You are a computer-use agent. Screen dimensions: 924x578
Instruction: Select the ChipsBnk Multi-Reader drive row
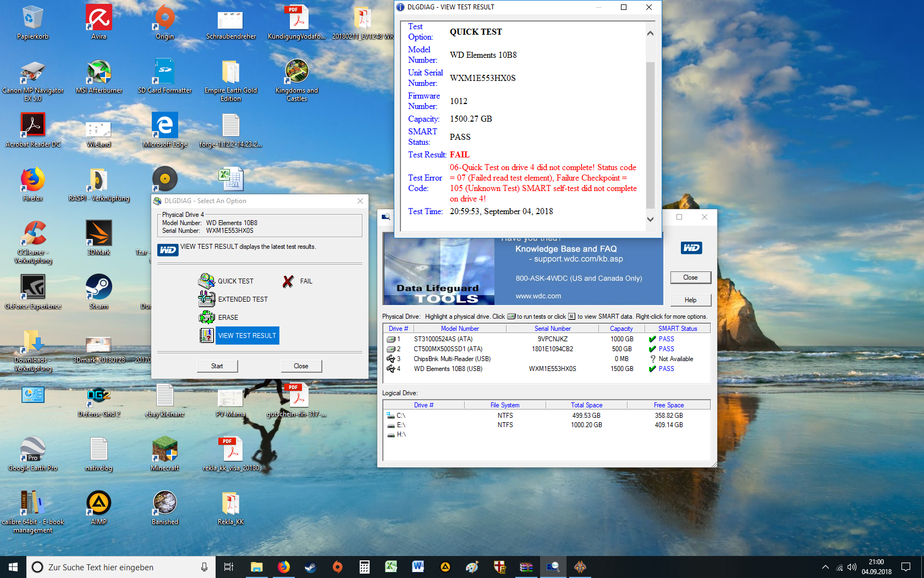click(x=546, y=359)
